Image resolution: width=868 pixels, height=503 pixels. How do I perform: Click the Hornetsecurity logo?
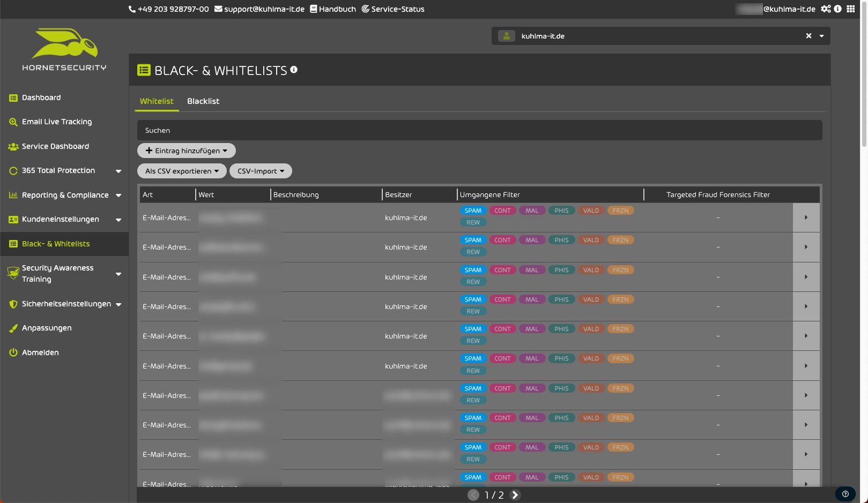[x=64, y=49]
